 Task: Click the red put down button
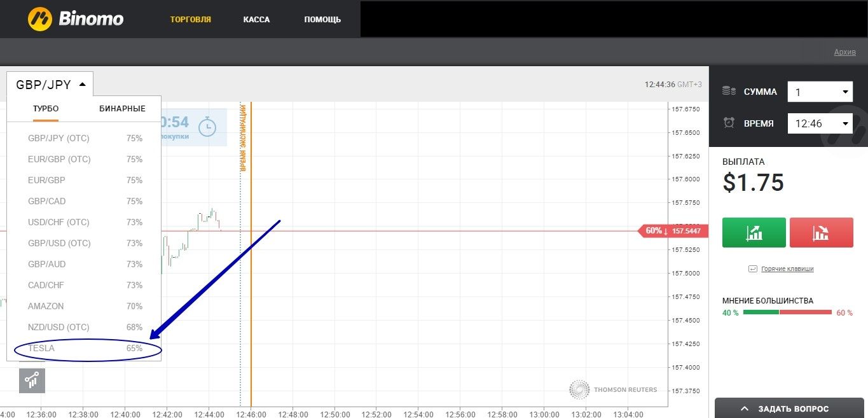(821, 232)
